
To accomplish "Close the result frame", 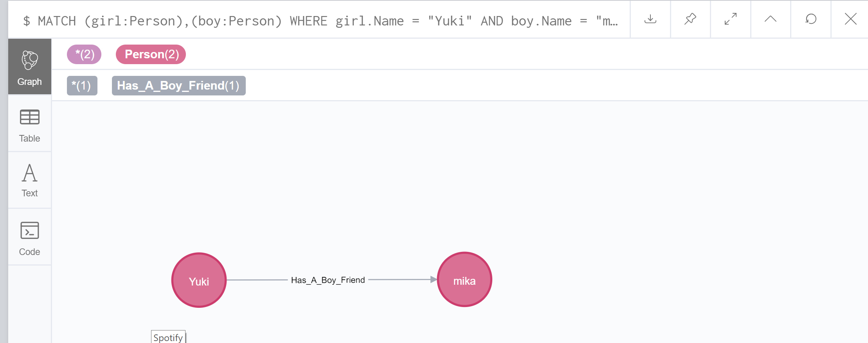I will (850, 19).
